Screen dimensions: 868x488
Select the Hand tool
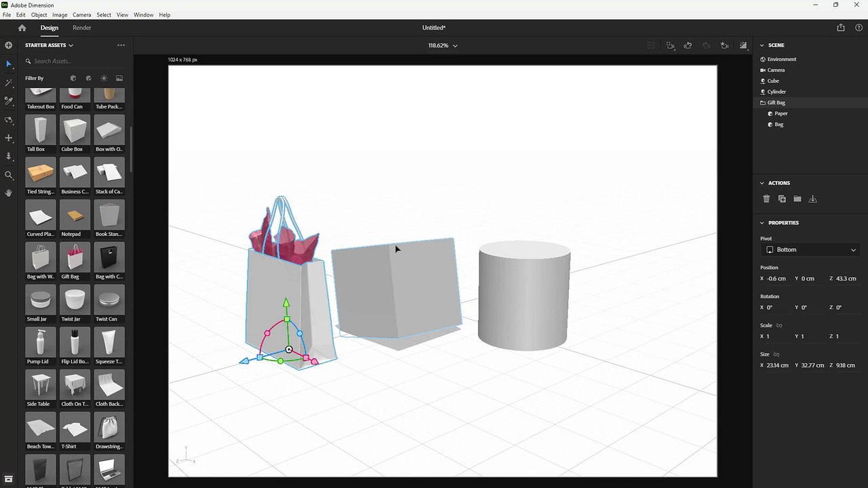pyautogui.click(x=9, y=193)
